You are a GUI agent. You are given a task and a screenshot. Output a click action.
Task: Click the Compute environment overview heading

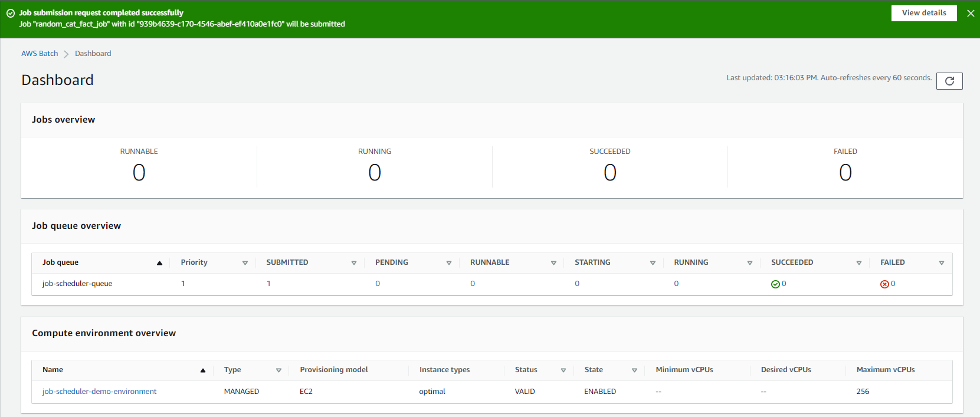point(104,333)
